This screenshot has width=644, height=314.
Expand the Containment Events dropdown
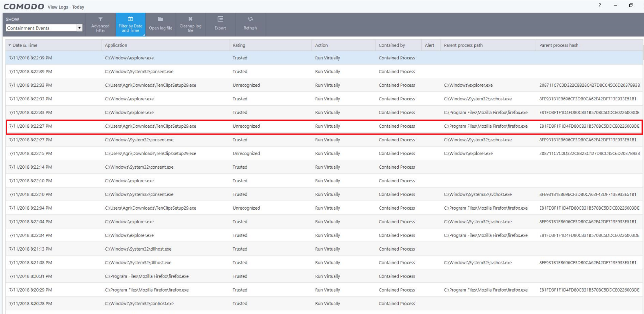click(x=79, y=28)
